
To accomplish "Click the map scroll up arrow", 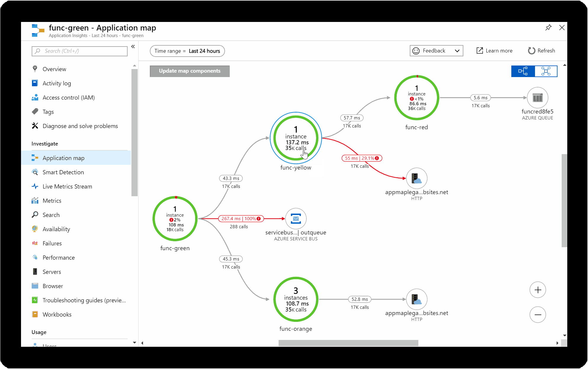I will pos(564,65).
